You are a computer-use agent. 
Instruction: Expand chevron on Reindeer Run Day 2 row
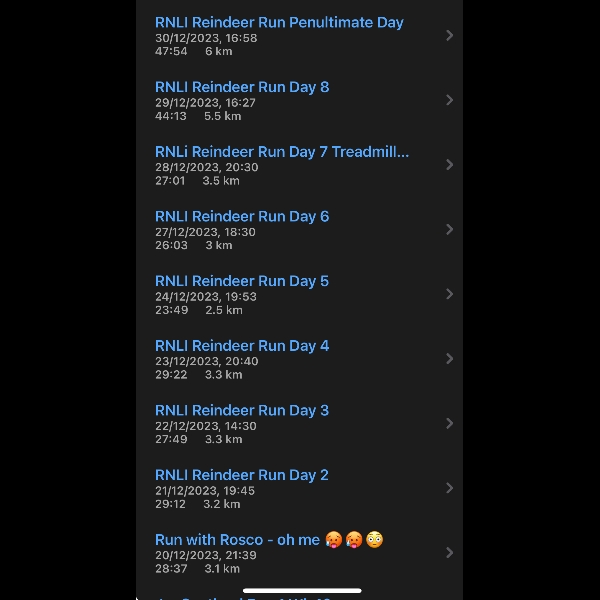(450, 488)
